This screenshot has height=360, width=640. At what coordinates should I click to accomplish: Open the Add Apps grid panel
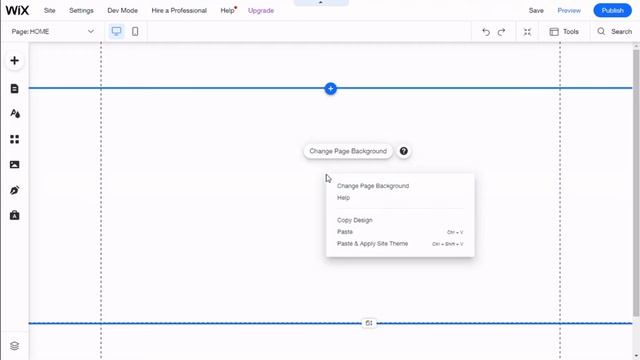15,139
